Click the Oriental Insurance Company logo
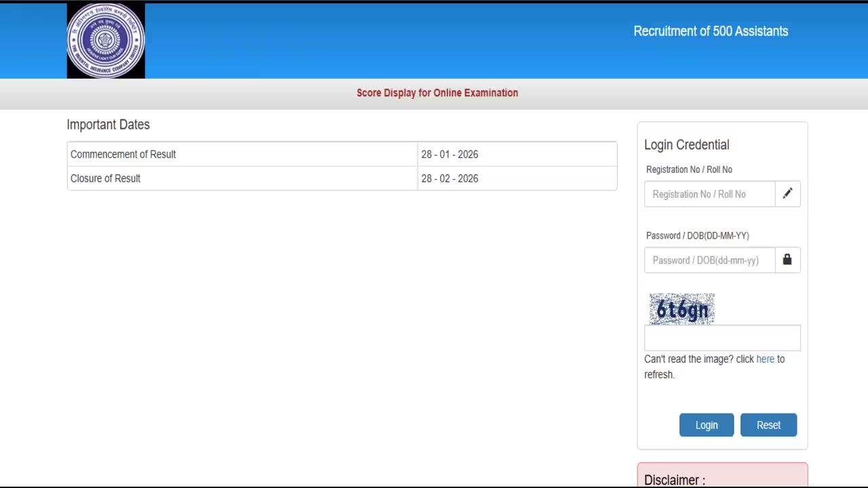 [106, 41]
